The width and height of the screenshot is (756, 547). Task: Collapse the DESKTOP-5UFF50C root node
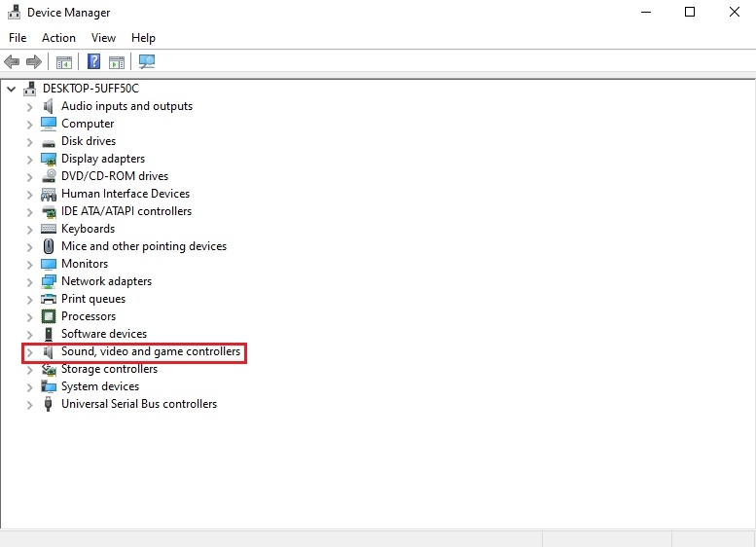[12, 90]
